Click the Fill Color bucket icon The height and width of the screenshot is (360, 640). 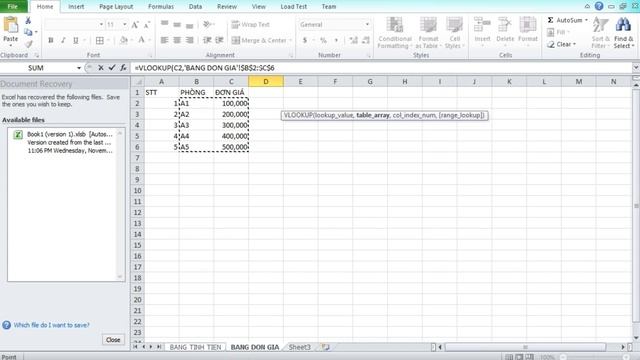coord(124,40)
